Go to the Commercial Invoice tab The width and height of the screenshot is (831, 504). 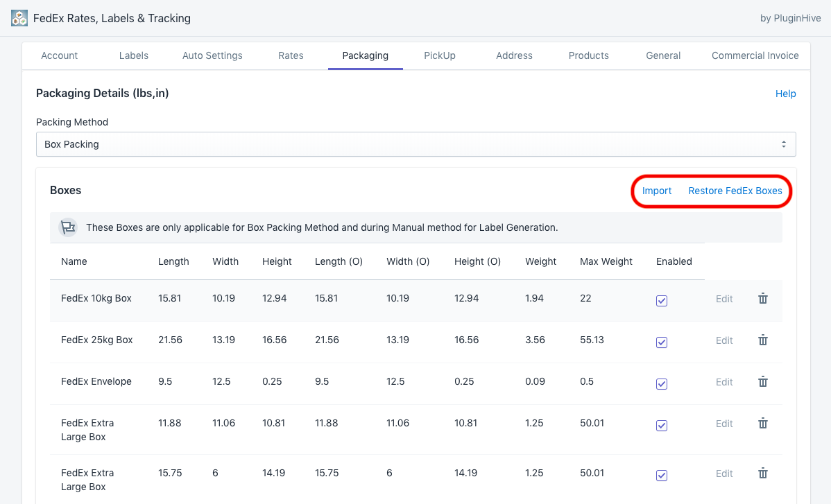(755, 55)
